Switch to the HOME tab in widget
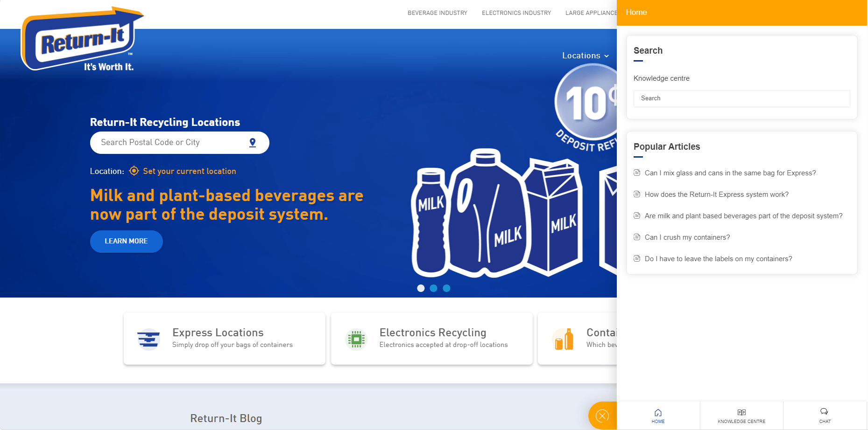868x430 pixels. coord(658,416)
